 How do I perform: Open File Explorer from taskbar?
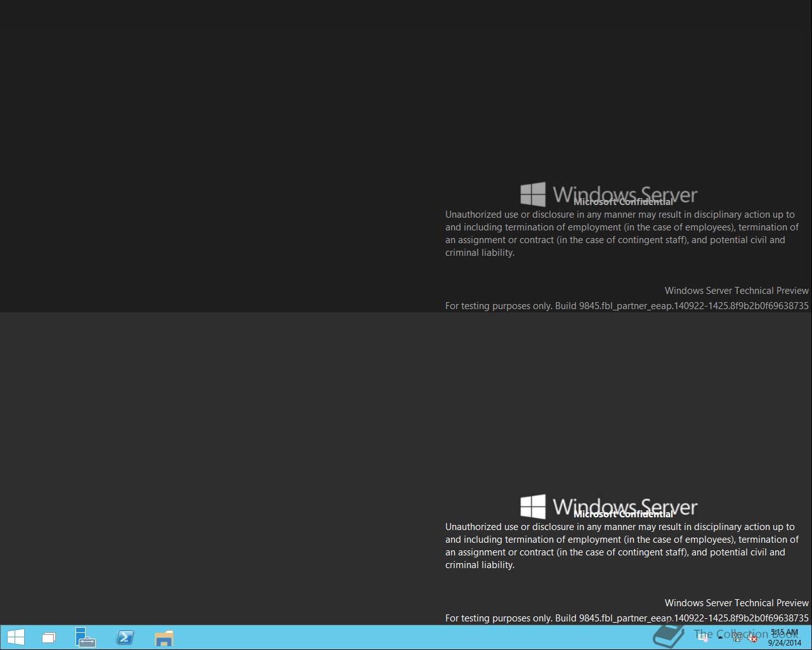(x=164, y=638)
